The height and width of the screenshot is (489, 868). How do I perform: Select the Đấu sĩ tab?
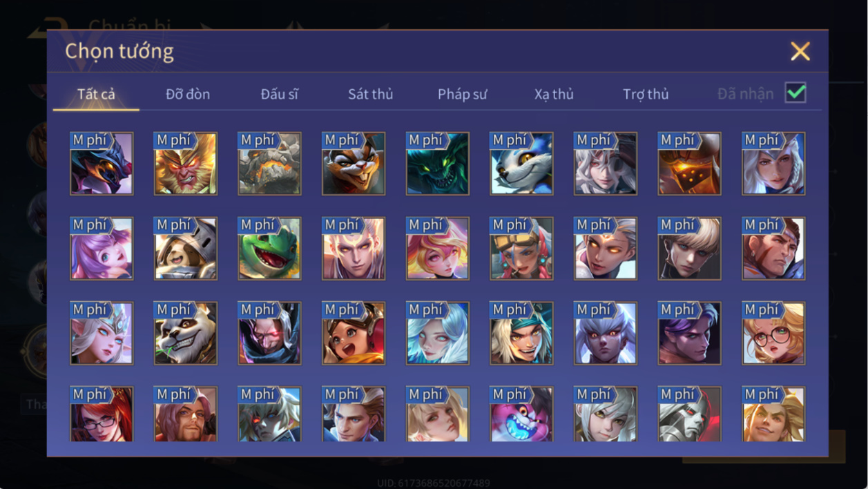(x=279, y=94)
